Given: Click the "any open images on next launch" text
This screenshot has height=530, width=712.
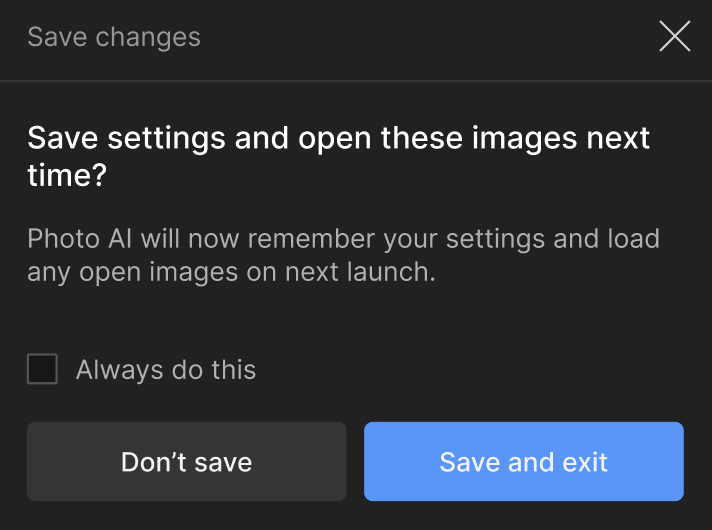Looking at the screenshot, I should click(x=231, y=272).
